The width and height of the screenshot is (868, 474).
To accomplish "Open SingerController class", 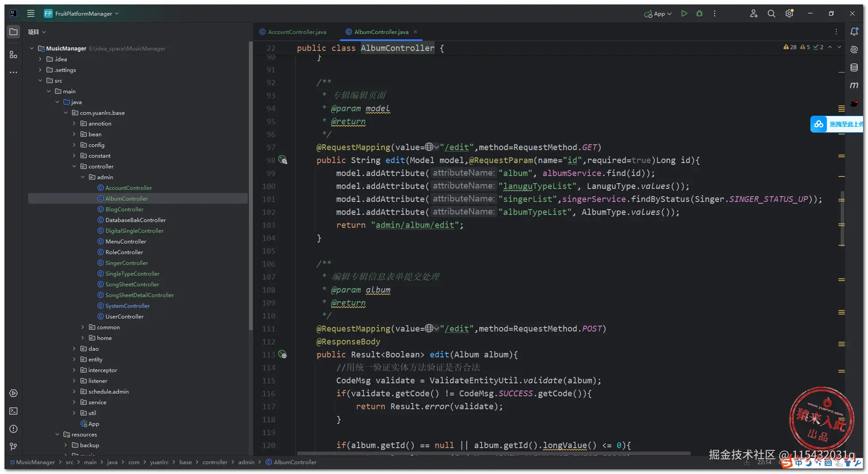I will pyautogui.click(x=127, y=263).
